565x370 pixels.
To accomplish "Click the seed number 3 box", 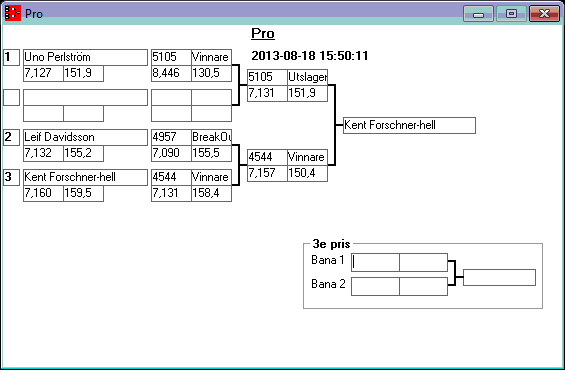I will point(12,177).
